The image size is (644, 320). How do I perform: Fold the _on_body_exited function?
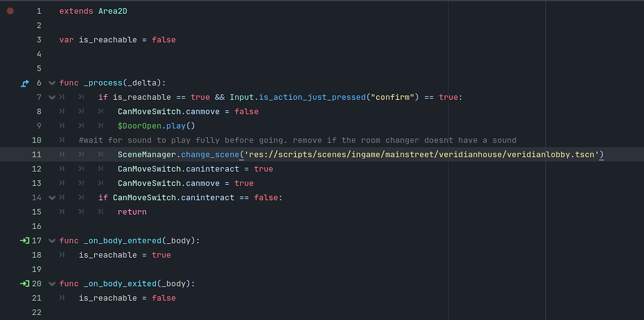click(52, 284)
